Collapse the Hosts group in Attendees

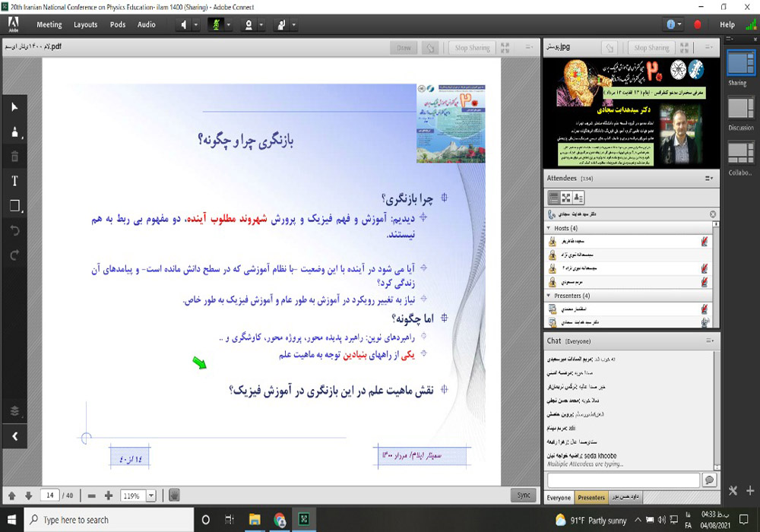pos(549,228)
